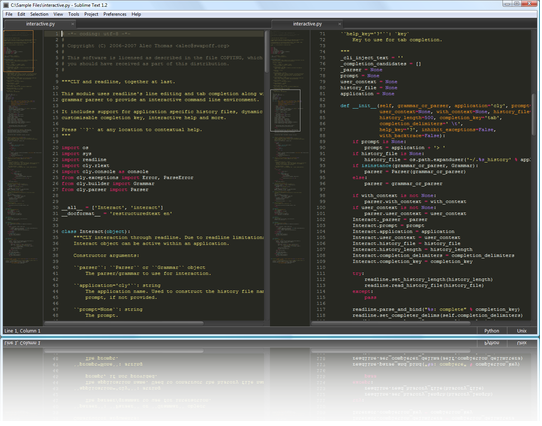Click the 'pass' statement line
The height and width of the screenshot is (426, 542).
pyautogui.click(x=370, y=298)
